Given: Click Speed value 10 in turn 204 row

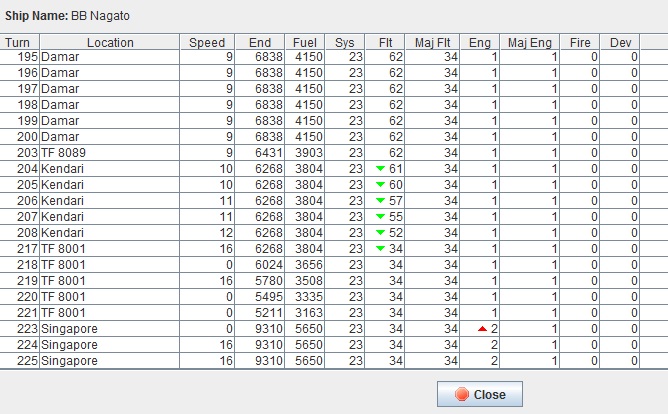Looking at the screenshot, I should 207,169.
